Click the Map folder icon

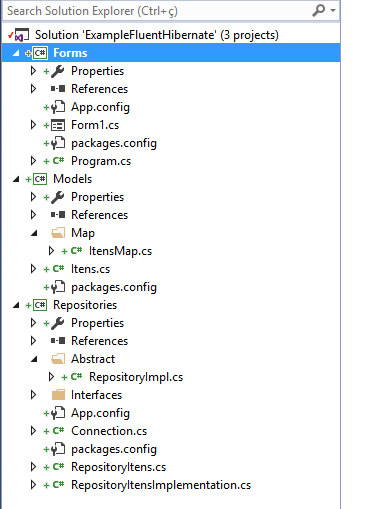58,233
